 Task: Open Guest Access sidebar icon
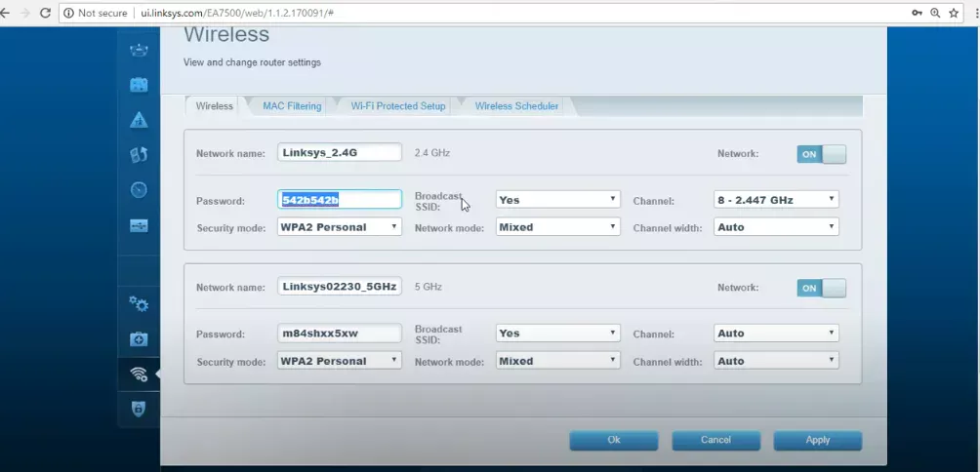(139, 85)
